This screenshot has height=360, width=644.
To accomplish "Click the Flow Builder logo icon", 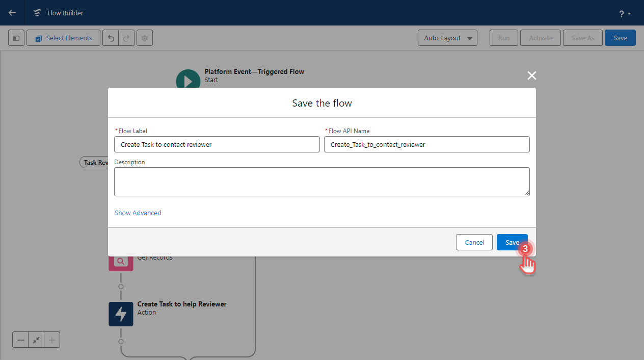I will [36, 13].
